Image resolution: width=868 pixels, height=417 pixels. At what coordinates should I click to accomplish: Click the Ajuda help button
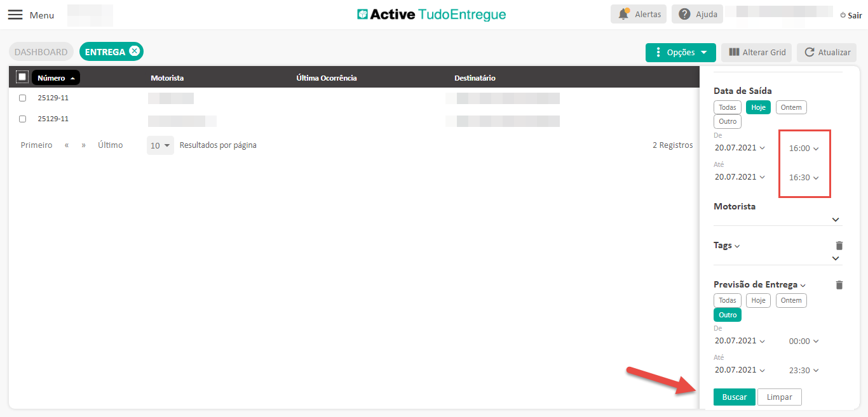[697, 14]
